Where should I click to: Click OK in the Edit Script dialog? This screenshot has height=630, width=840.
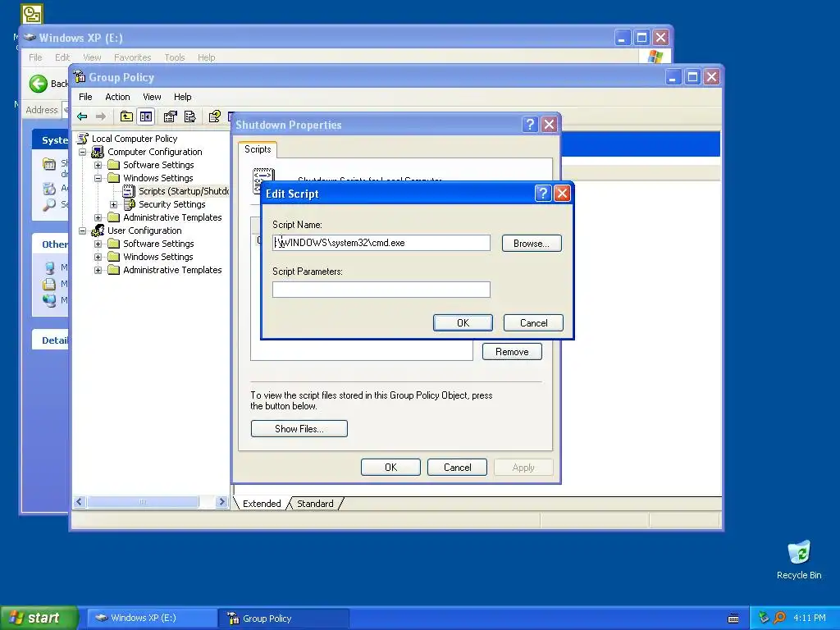[x=463, y=323]
